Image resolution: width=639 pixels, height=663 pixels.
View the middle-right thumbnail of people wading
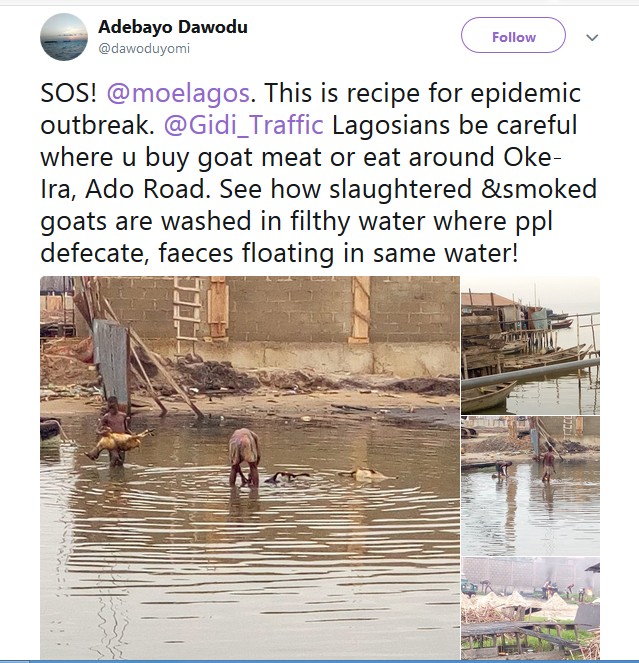[530, 486]
